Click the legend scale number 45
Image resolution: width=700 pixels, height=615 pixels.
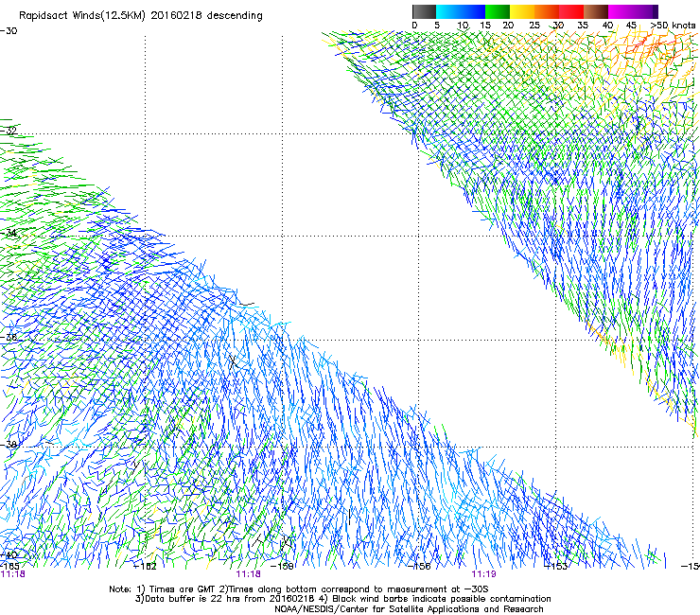pyautogui.click(x=631, y=26)
